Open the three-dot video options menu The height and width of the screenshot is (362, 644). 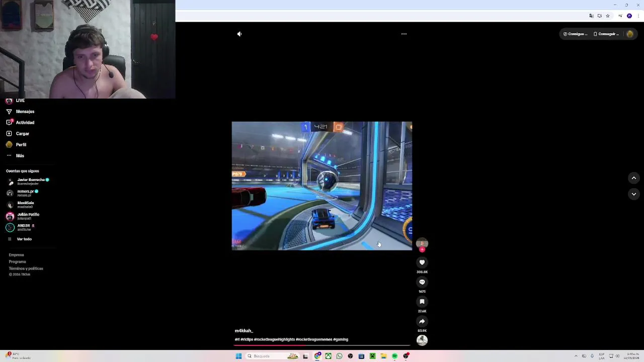click(404, 34)
